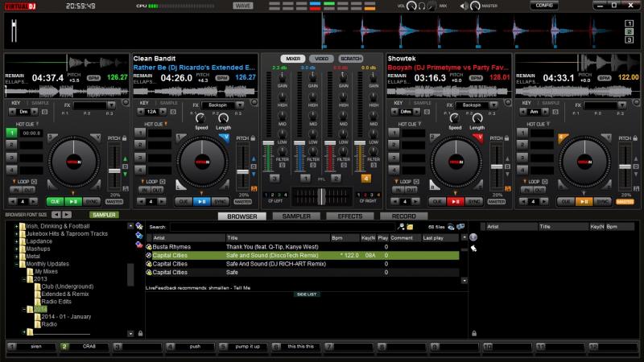Lock pitch on the green deck
The height and width of the screenshot is (362, 644).
tap(125, 138)
